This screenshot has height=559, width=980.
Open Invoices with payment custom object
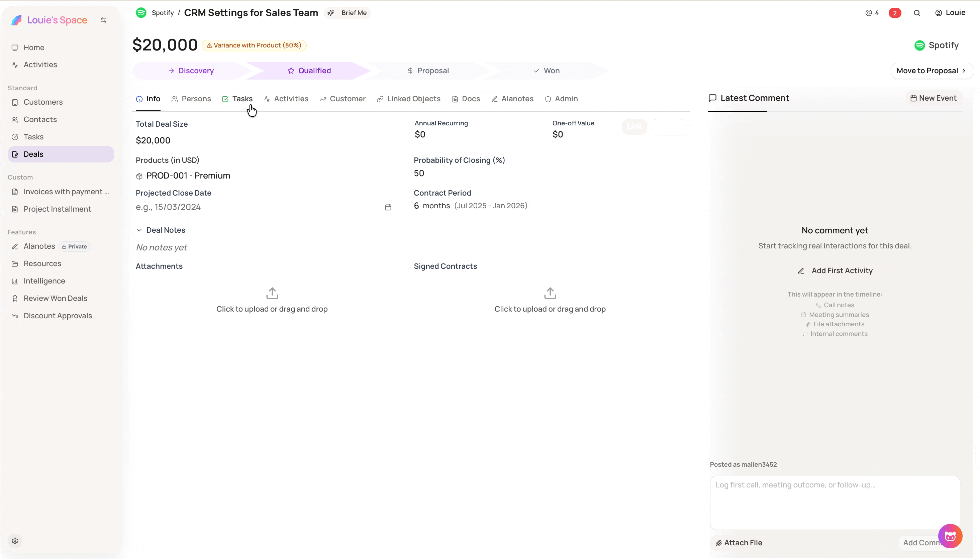(x=61, y=192)
